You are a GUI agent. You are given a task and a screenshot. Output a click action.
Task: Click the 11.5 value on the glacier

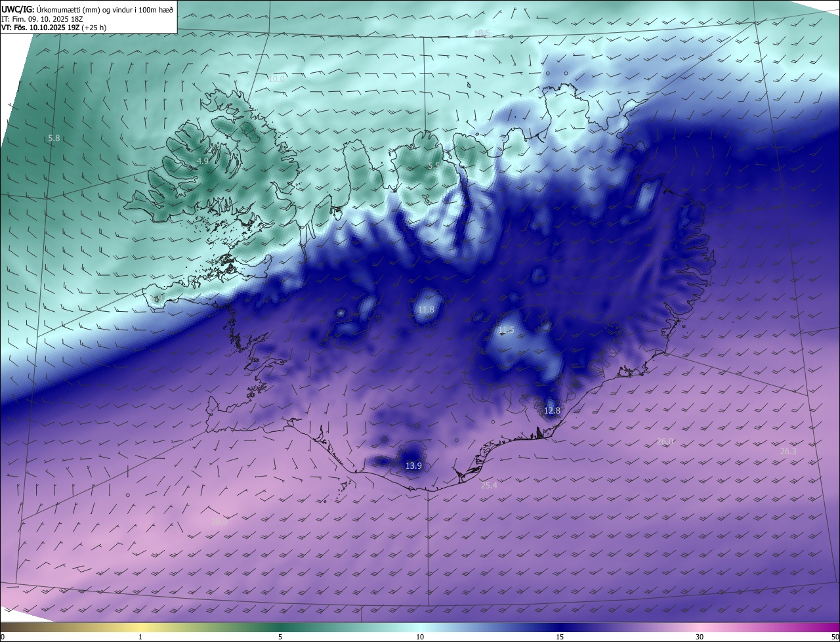point(506,330)
